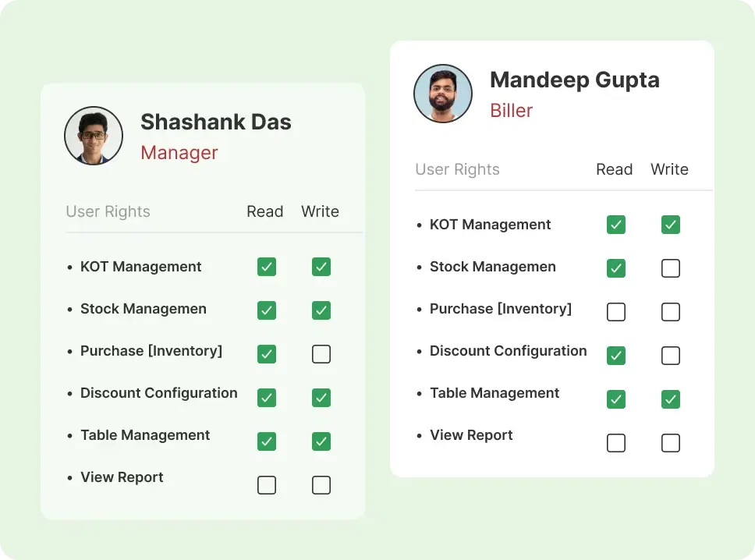
Task: Click Shashank Das's profile photo
Action: pos(94,136)
